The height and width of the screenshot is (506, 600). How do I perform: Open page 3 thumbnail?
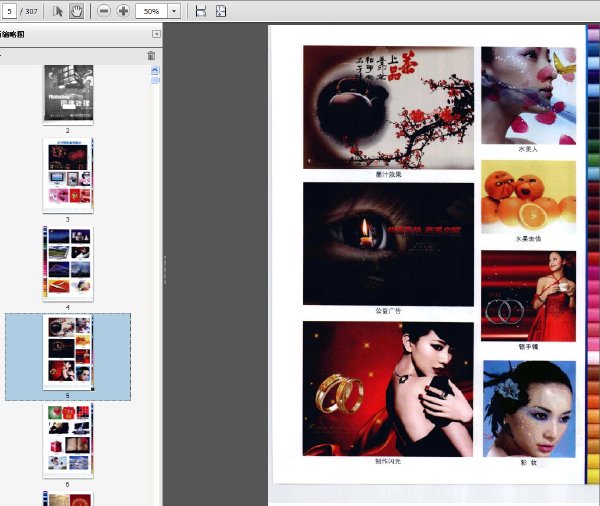point(68,176)
